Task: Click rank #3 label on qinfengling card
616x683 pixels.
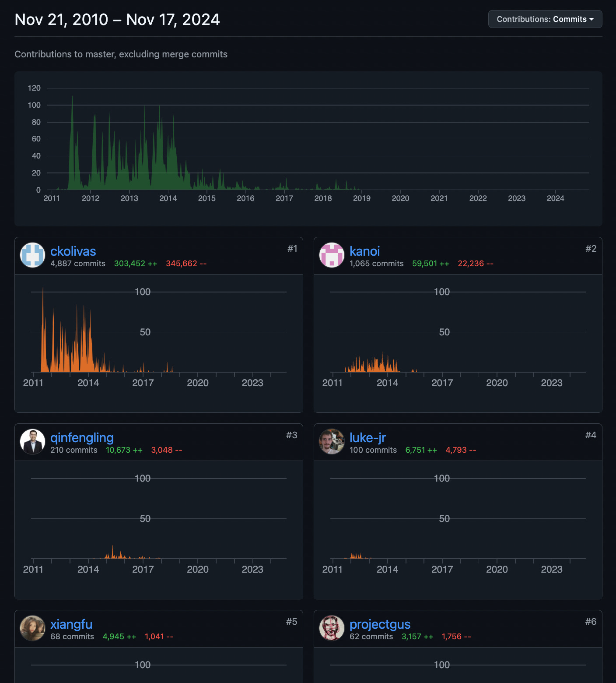Action: pos(292,435)
